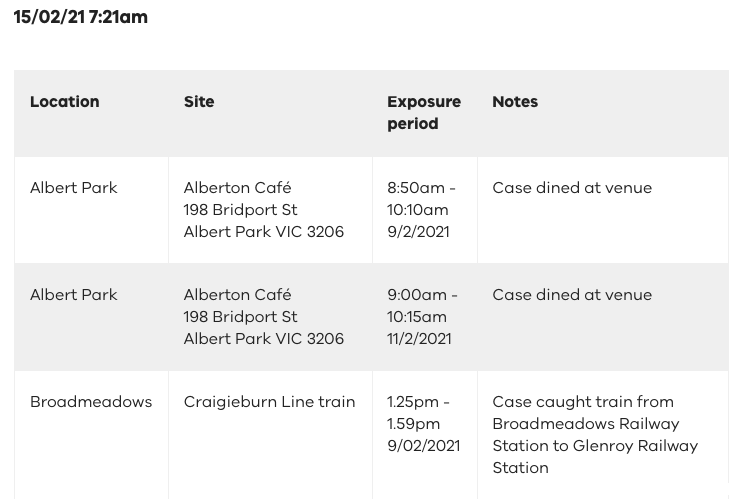Click the Site column header
735x499 pixels.
199,102
